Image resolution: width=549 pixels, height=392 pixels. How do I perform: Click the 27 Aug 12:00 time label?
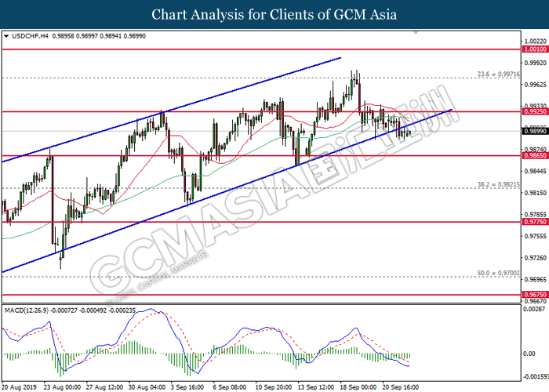coord(104,387)
